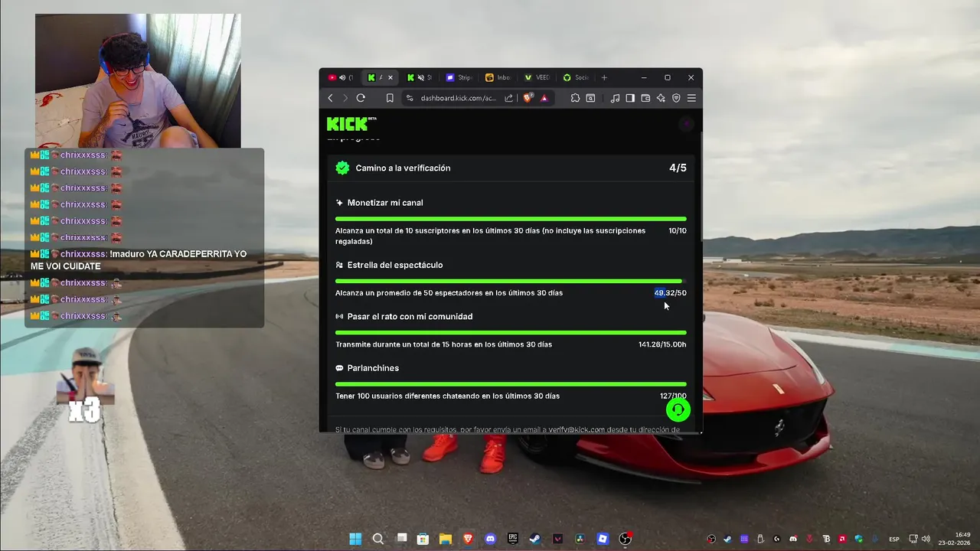
Task: Click the verify@kick.com email link
Action: coord(577,429)
